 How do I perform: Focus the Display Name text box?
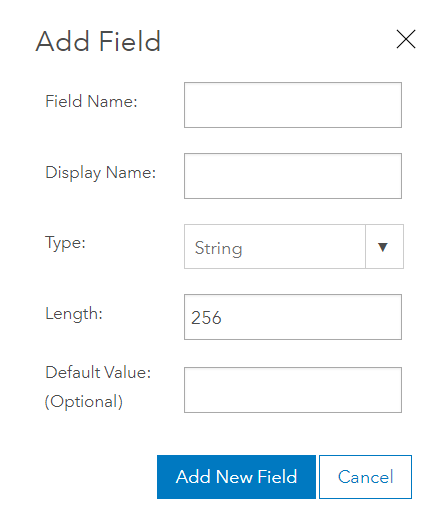[293, 176]
